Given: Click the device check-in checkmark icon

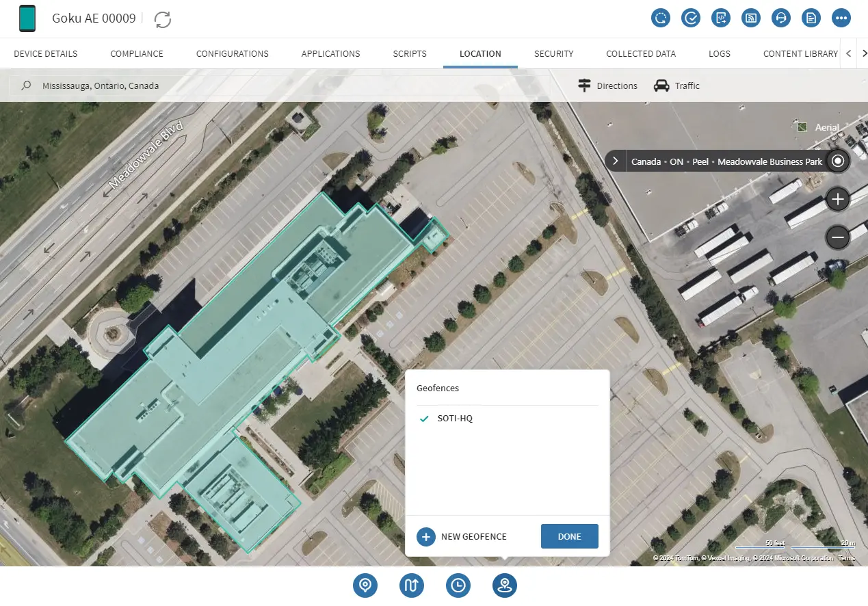Looking at the screenshot, I should pos(690,18).
